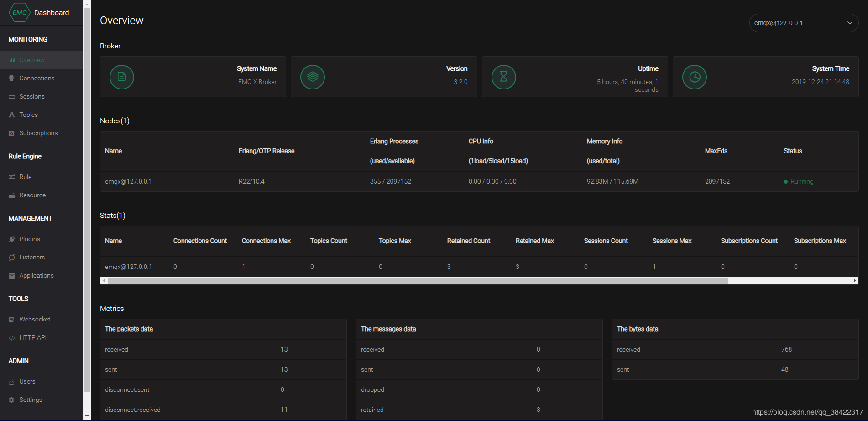Click the MaxFds value 2097152
The width and height of the screenshot is (868, 421).
[717, 182]
